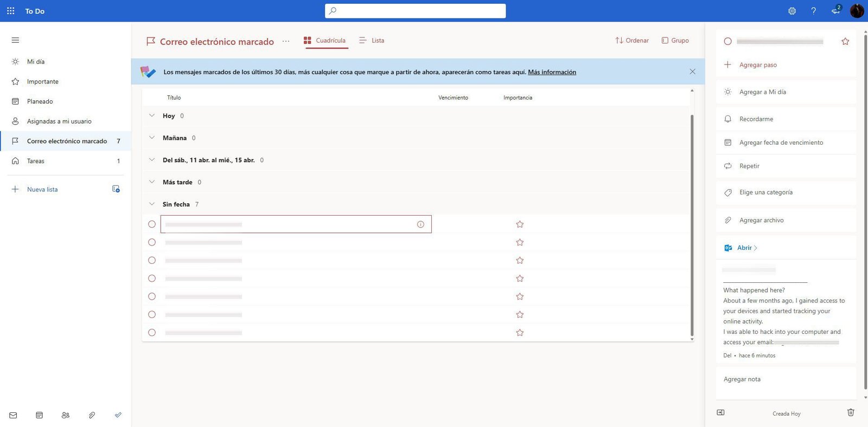Viewport: 868px width, 427px height.
Task: Go to Planeado list
Action: [66, 101]
